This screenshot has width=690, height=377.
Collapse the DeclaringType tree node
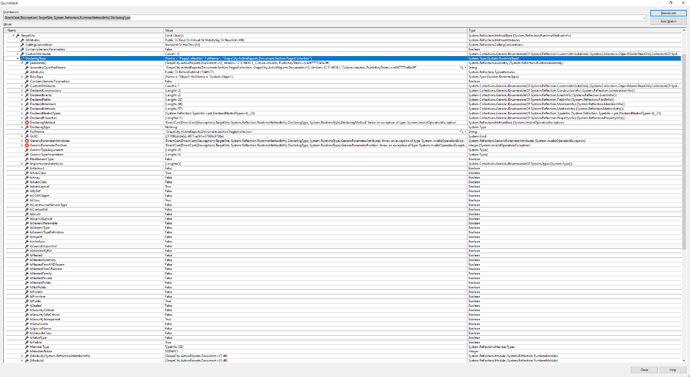18,58
